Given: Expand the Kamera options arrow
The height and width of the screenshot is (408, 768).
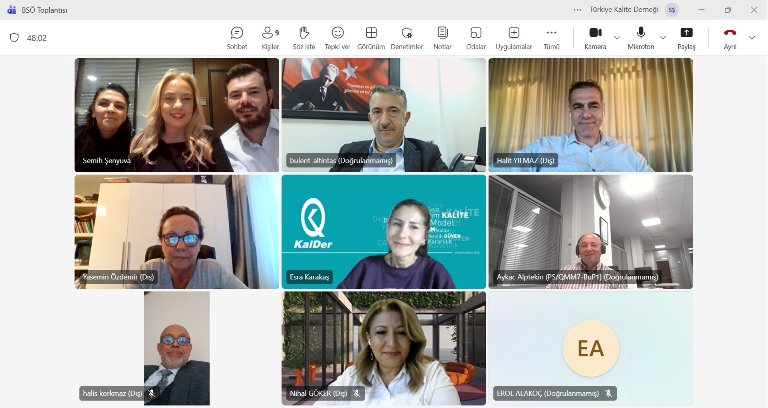Looking at the screenshot, I should 617,38.
